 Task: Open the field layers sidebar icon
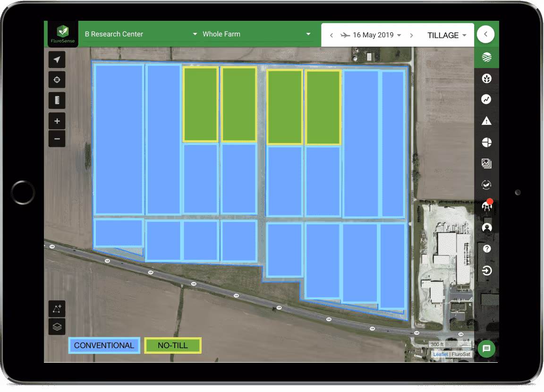pyautogui.click(x=486, y=57)
